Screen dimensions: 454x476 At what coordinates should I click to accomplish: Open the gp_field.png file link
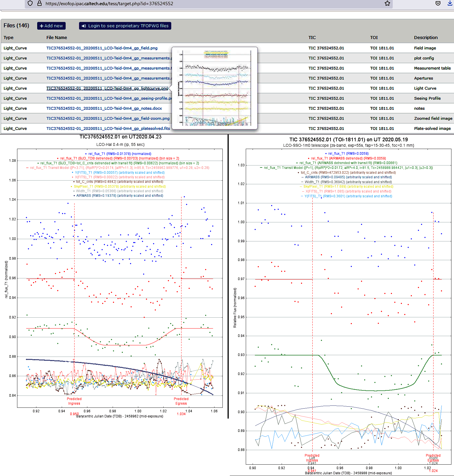tap(102, 48)
